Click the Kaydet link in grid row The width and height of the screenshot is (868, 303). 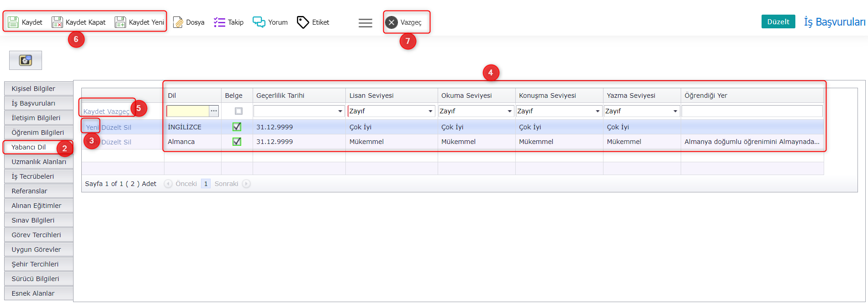point(94,112)
